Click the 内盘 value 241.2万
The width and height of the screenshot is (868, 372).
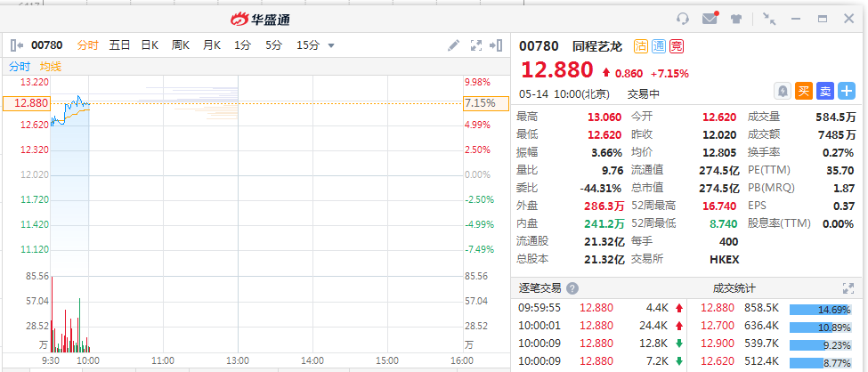[604, 223]
